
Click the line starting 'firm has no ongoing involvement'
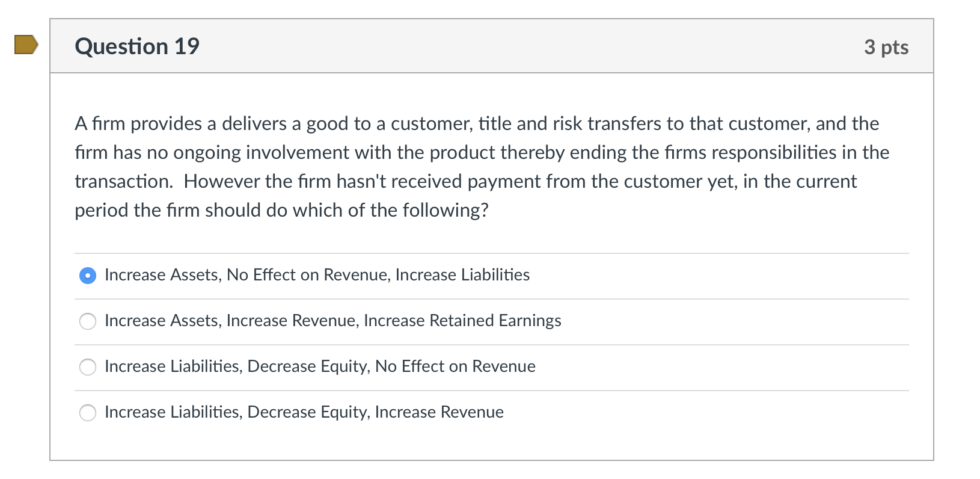481,153
